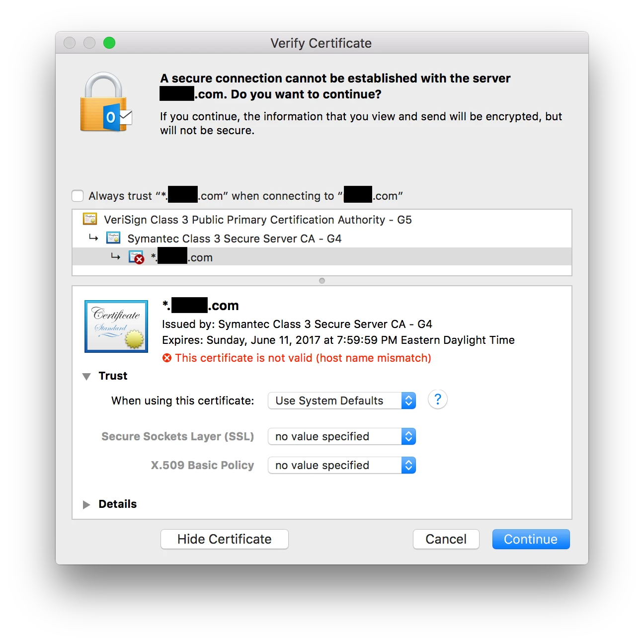Click the split pane divider handle
Viewport: 644px width, 644px height.
(322, 281)
